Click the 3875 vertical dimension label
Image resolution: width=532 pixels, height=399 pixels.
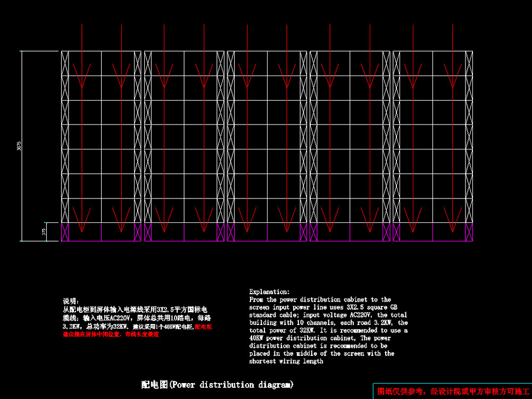(19, 146)
